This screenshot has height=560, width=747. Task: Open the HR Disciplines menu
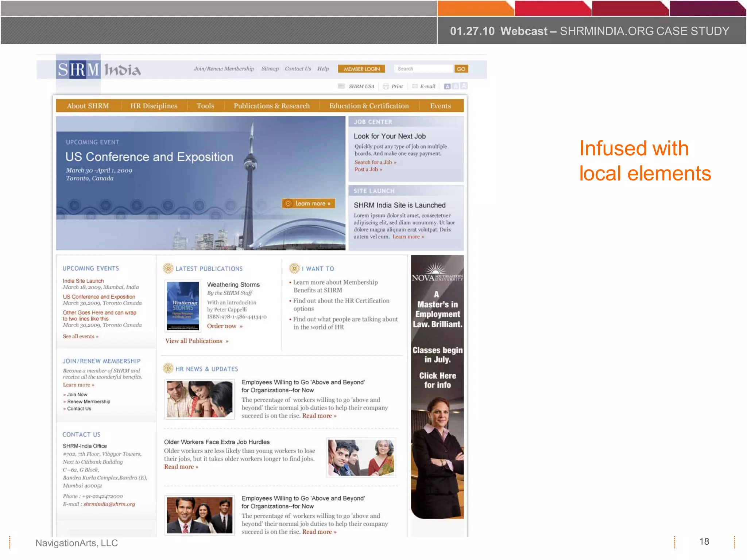pos(154,106)
